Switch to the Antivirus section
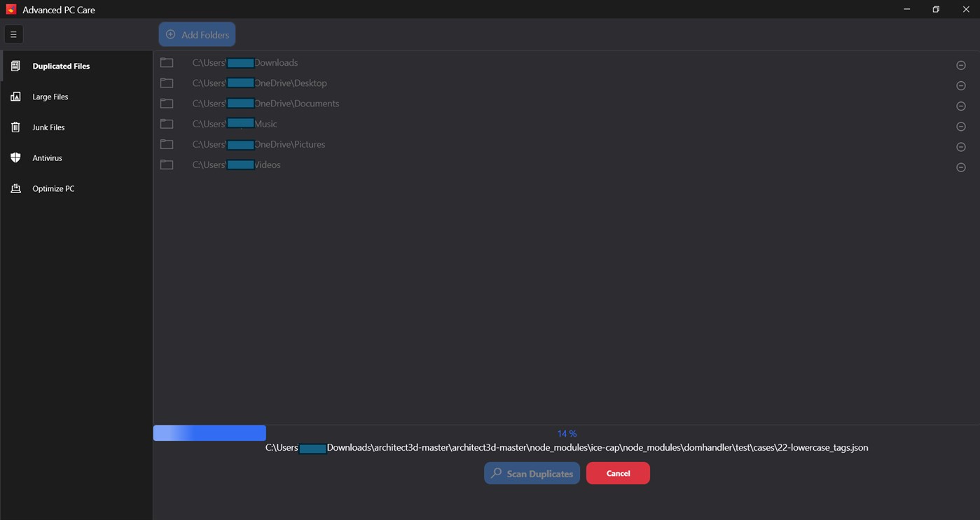The image size is (980, 520). (47, 157)
